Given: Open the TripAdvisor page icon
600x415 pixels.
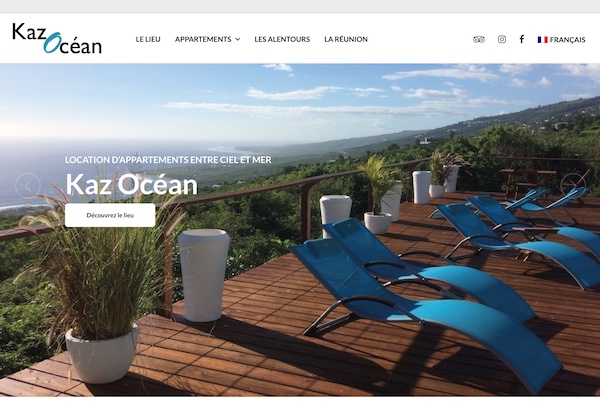Looking at the screenshot, I should (479, 39).
